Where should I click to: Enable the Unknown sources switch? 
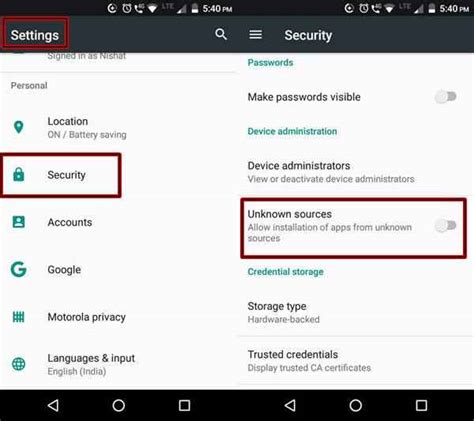(446, 226)
